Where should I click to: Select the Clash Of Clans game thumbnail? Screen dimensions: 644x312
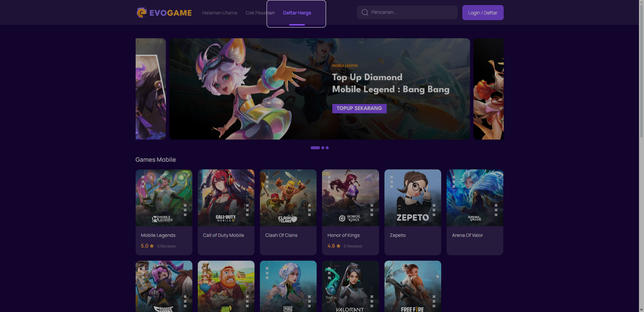(288, 198)
